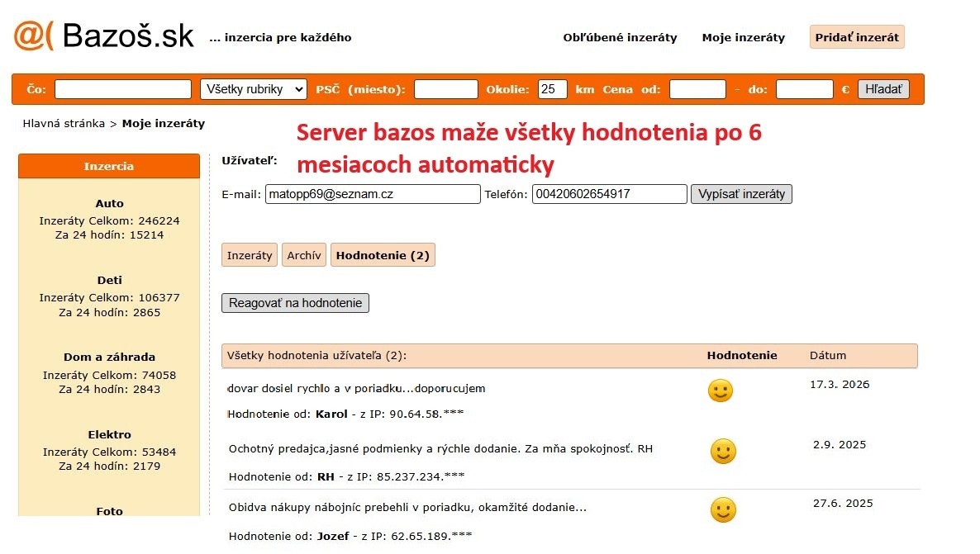Open the Všetky rubriky category dropdown
The width and height of the screenshot is (980, 554).
click(x=253, y=89)
